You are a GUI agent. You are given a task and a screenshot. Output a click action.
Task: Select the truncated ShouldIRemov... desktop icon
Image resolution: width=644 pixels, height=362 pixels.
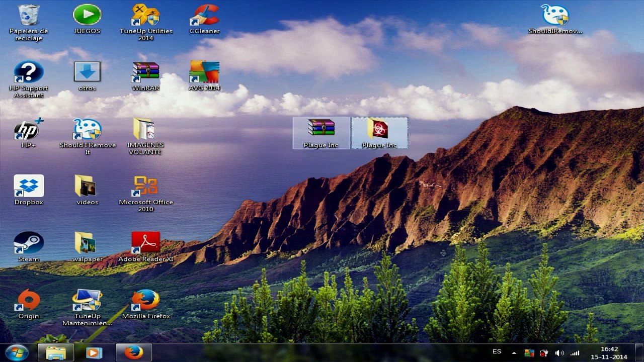[555, 19]
